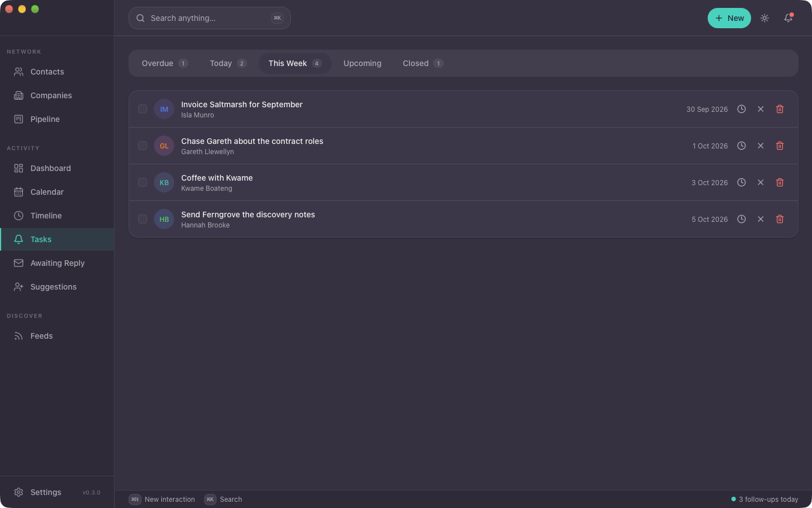812x508 pixels.
Task: Open the Pipeline page
Action: [x=57, y=119]
